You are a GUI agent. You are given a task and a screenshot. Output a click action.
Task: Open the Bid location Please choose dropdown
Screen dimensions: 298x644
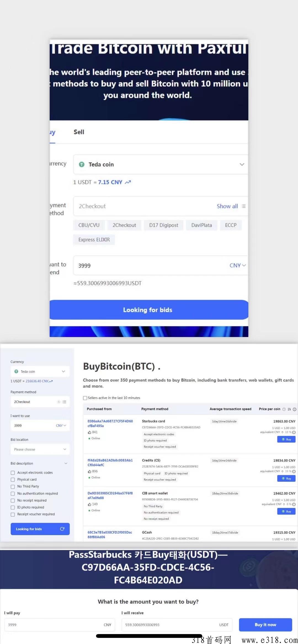(x=40, y=449)
